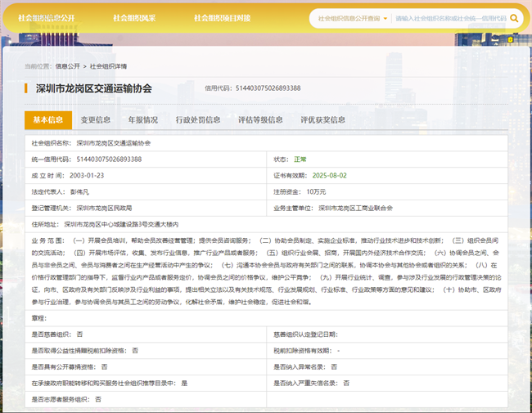The image size is (532, 413).
Task: Open the 社会组织风采 nav menu
Action: click(134, 18)
